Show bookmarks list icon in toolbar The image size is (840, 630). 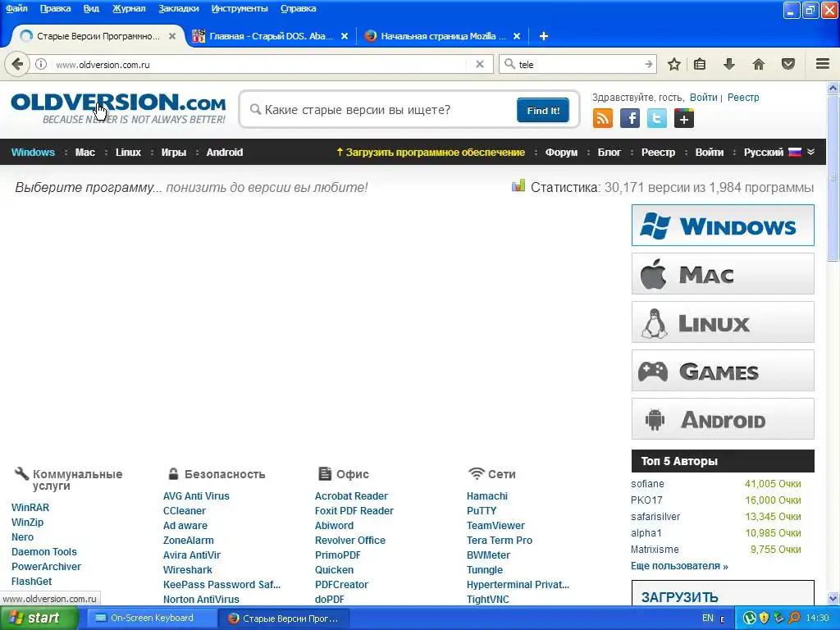coord(700,64)
